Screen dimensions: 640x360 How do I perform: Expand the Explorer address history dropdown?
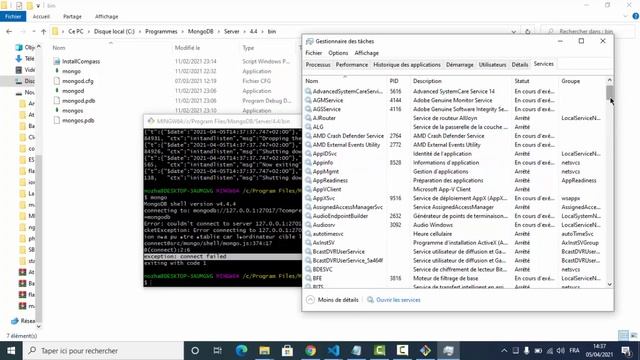[514, 31]
